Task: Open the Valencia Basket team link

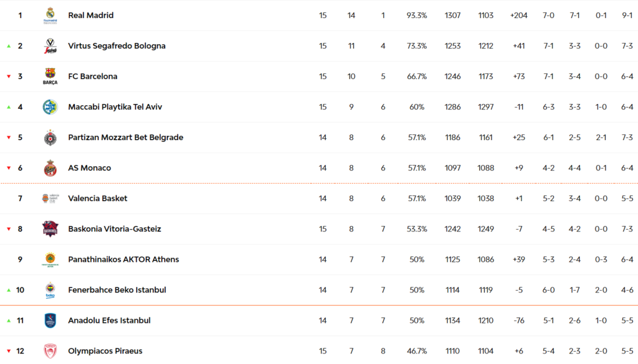Action: [x=97, y=198]
